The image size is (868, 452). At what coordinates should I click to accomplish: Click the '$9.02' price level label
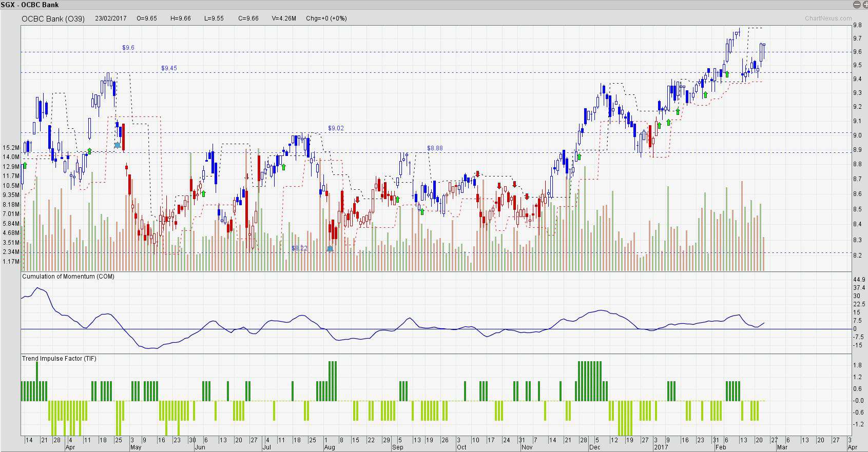pos(336,128)
